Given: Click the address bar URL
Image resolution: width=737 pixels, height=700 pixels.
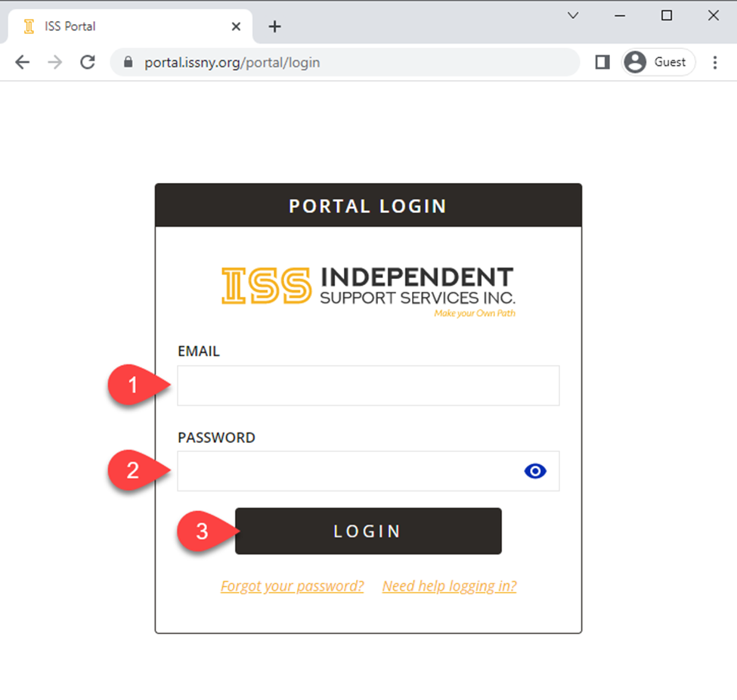Looking at the screenshot, I should (232, 63).
